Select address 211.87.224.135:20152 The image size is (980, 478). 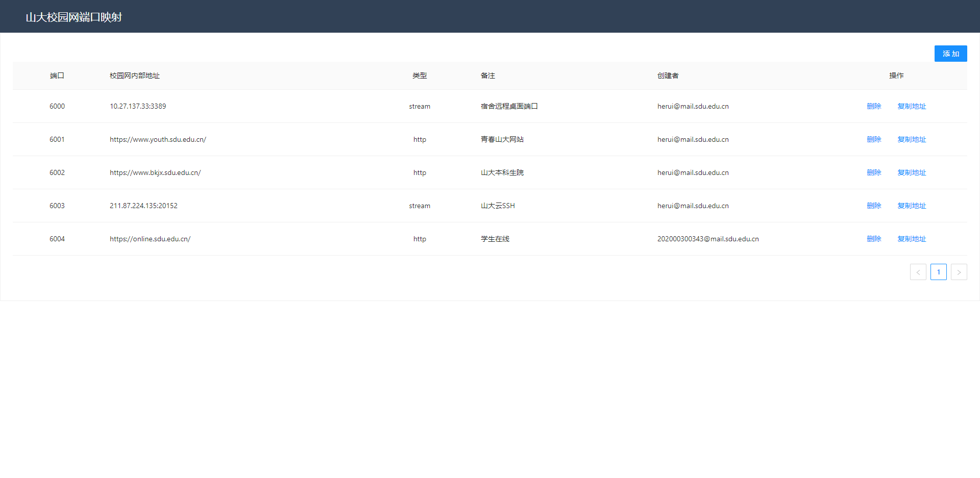point(143,206)
